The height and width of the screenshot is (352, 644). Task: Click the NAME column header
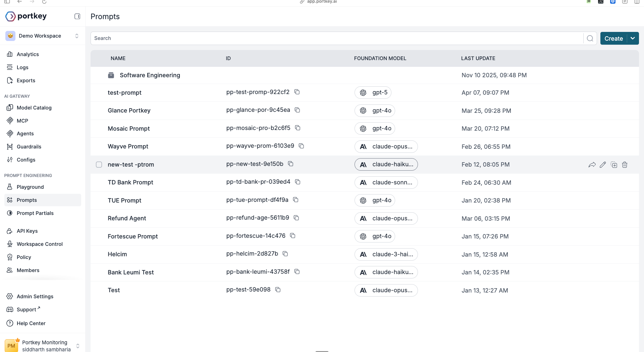click(x=118, y=58)
